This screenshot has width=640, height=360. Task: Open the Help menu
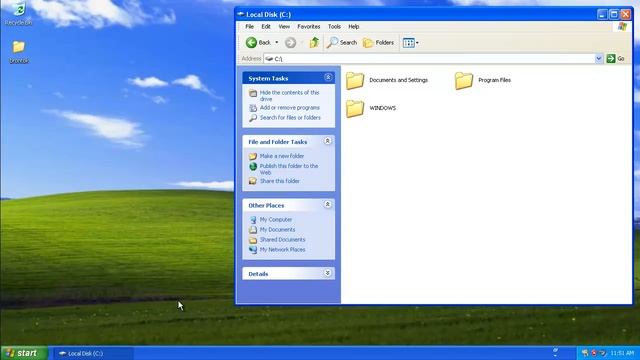(353, 27)
